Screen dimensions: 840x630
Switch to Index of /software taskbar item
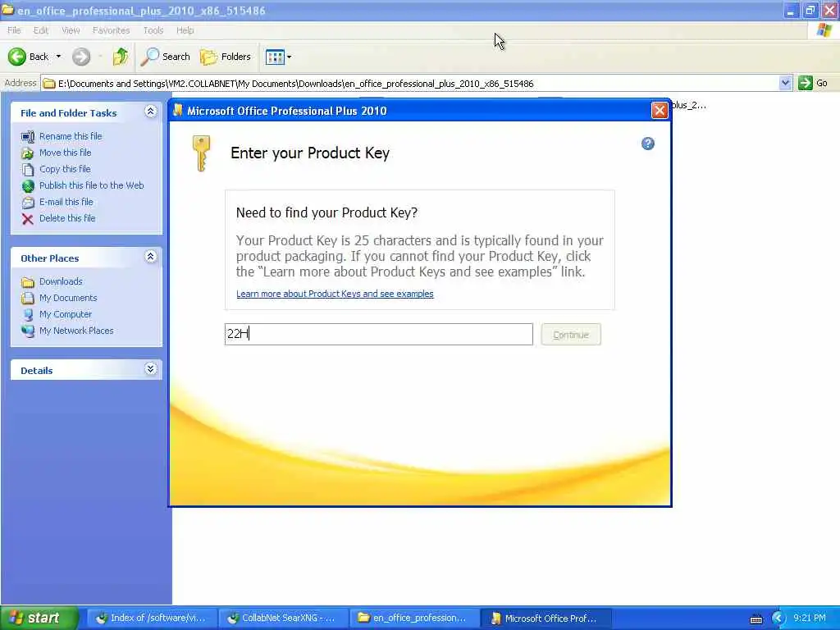[x=152, y=618]
